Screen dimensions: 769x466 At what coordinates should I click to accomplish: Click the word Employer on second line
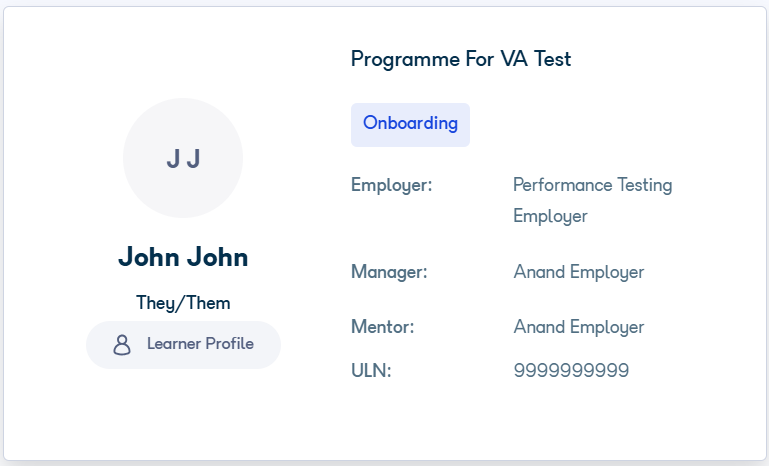pos(550,216)
